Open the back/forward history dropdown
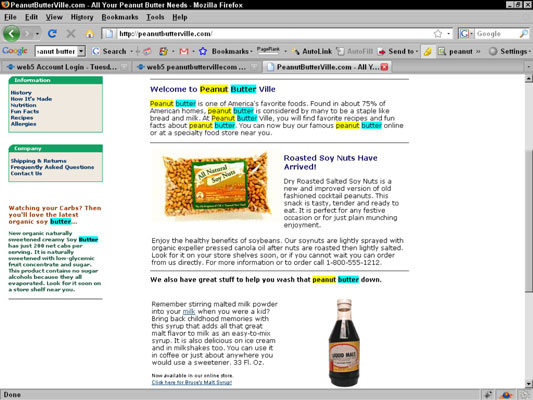533x400 pixels. [37, 34]
